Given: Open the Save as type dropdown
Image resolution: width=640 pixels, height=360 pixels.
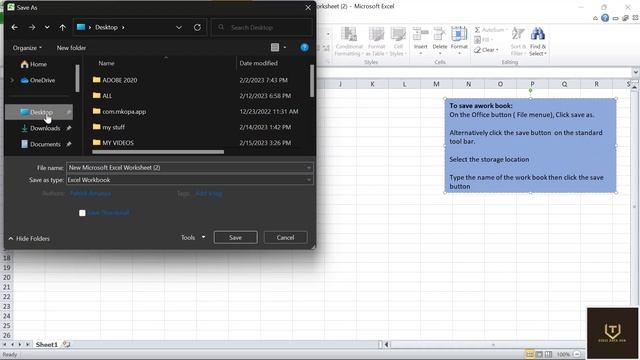Looking at the screenshot, I should click(x=190, y=180).
